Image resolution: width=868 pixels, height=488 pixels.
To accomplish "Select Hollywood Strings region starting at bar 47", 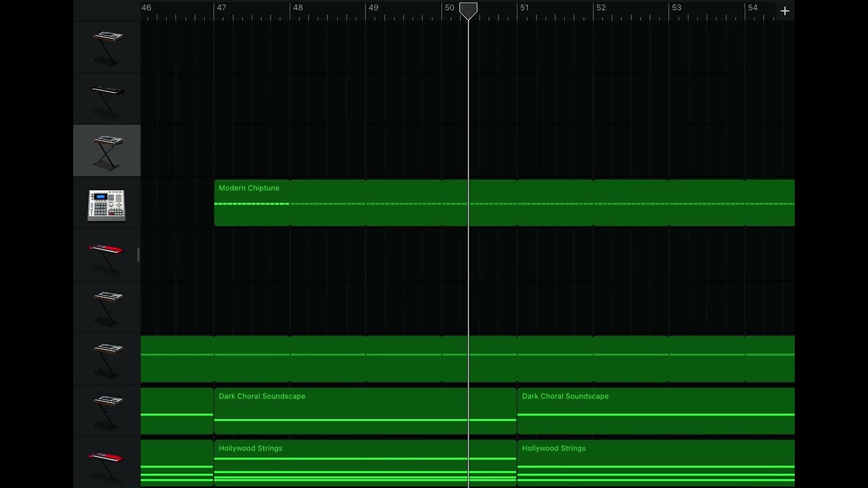I will [x=366, y=463].
